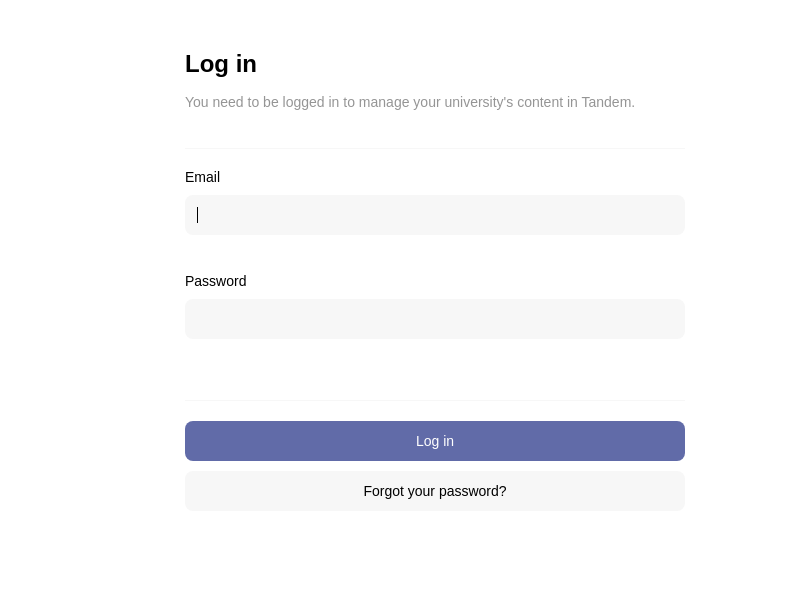Viewport: 800px width, 600px height.
Task: Click the Forgot your password? button
Action: [435, 491]
